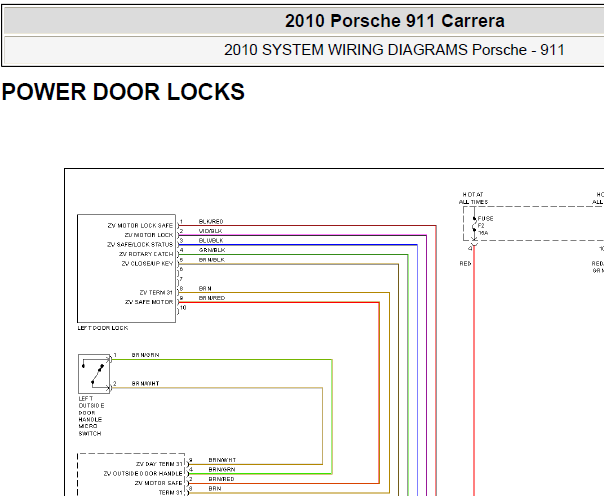Click "BRN/GRN" label at micro switch pin 1

tap(145, 355)
